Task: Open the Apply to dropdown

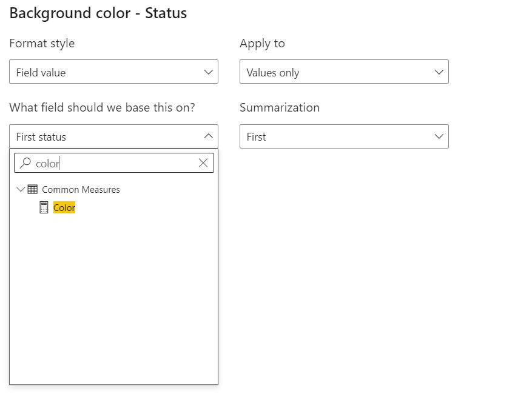Action: pyautogui.click(x=344, y=72)
